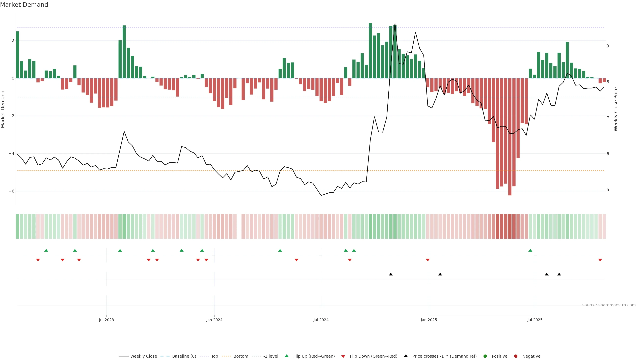
Task: Click the Jan 2025 x-axis label
Action: tap(429, 320)
